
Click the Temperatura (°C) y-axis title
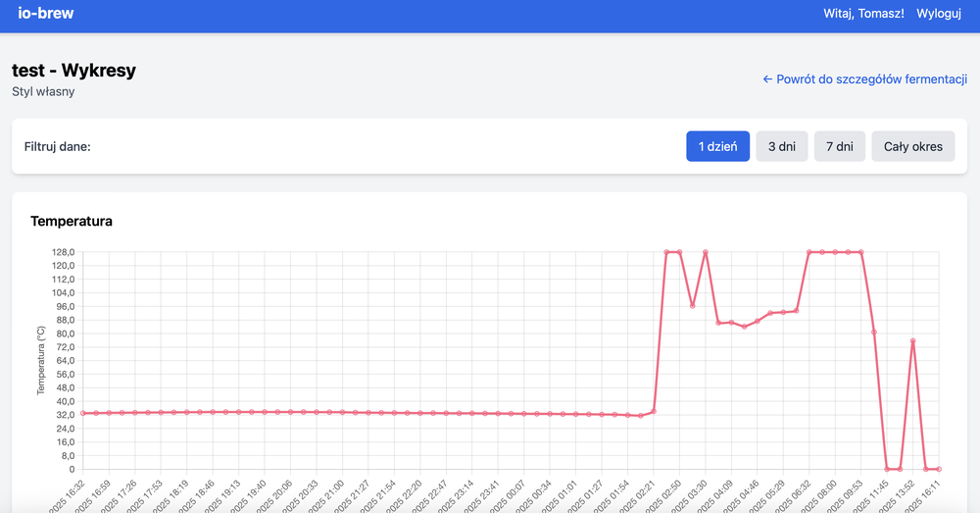[x=42, y=360]
